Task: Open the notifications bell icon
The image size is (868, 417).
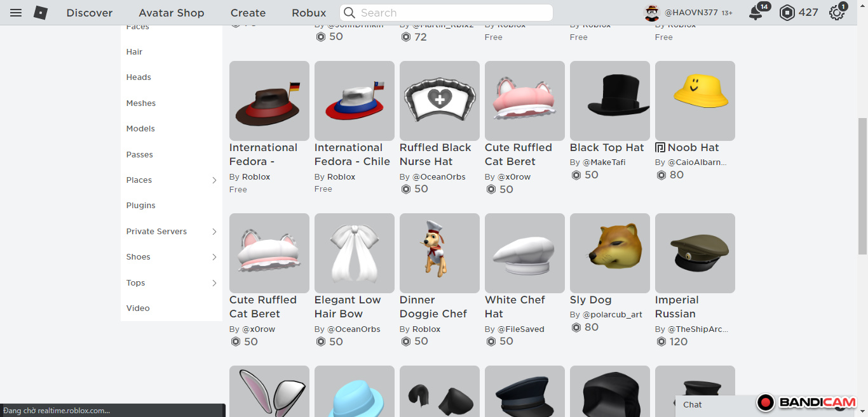Action: [756, 13]
